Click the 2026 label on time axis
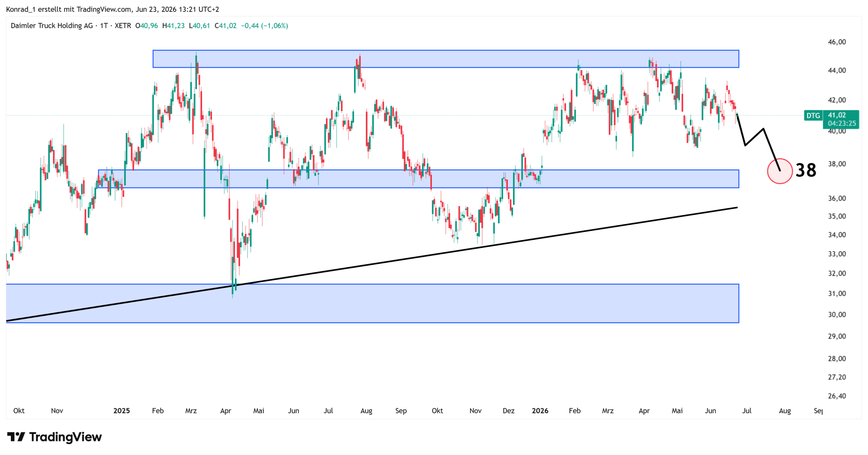 [540, 411]
